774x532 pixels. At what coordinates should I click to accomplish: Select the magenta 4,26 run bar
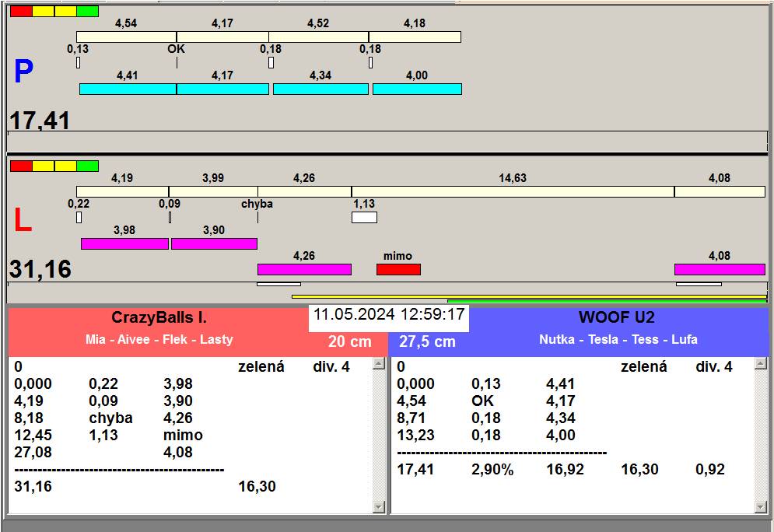pos(304,269)
